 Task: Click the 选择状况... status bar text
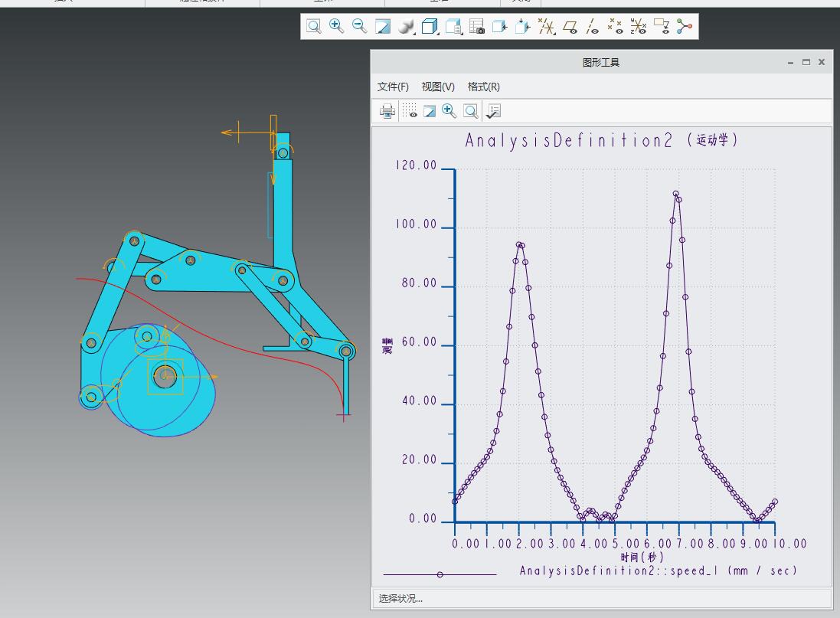tap(400, 599)
